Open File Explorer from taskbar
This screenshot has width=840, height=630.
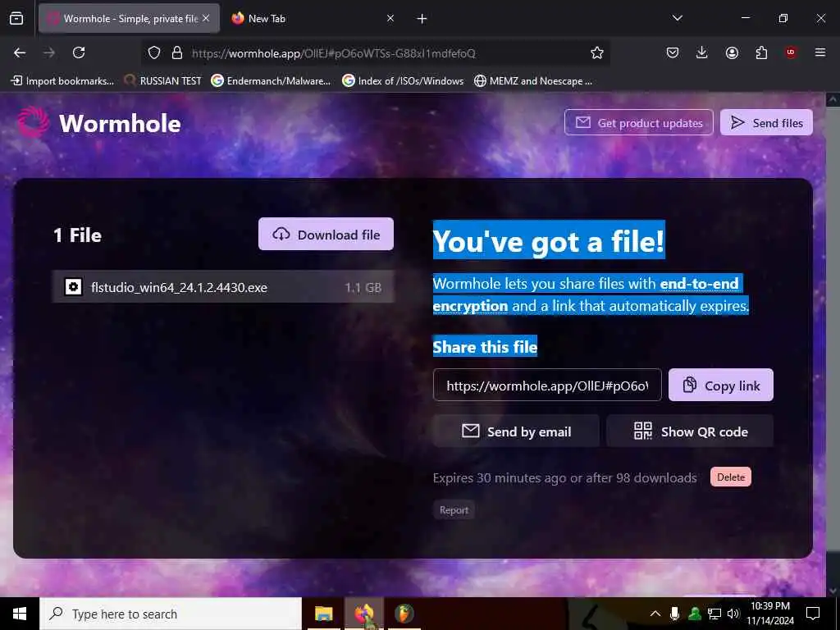point(323,614)
